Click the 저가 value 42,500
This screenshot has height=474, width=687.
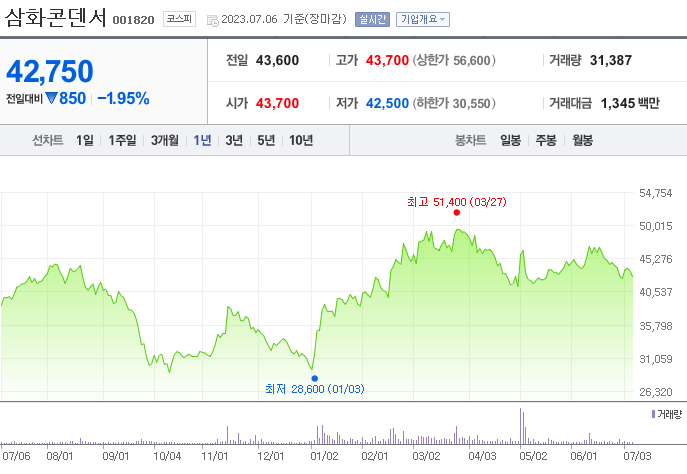387,103
